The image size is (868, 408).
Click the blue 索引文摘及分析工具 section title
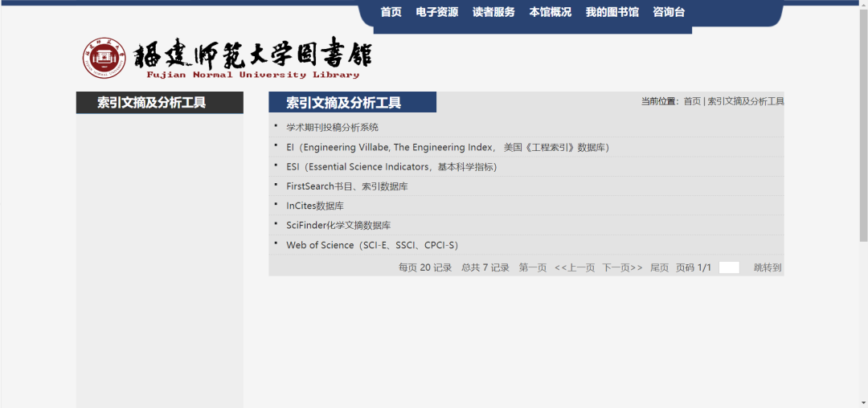click(x=353, y=102)
